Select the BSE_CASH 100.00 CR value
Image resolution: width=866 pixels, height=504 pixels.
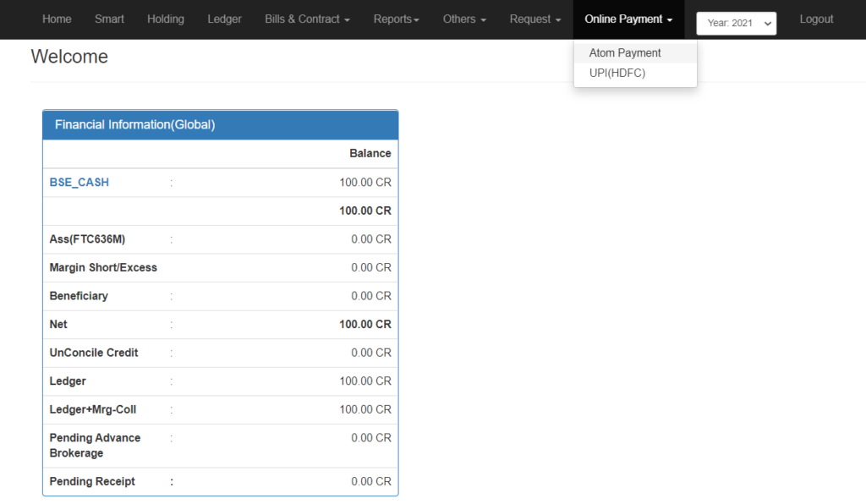point(365,182)
